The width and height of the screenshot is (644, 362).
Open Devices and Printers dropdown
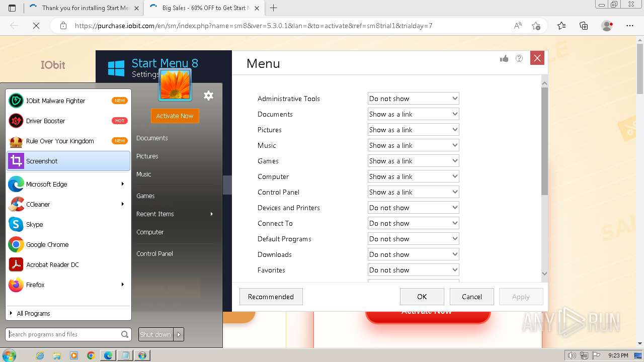pyautogui.click(x=413, y=208)
